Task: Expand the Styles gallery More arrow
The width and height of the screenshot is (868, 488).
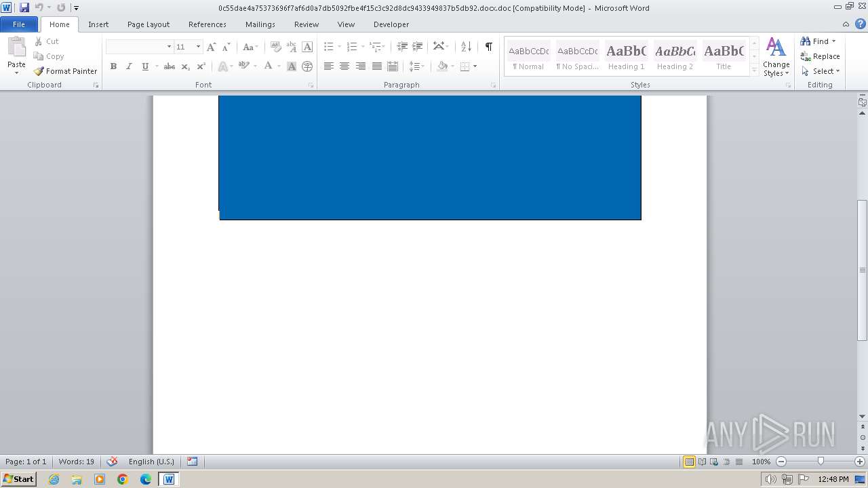Action: [754, 70]
